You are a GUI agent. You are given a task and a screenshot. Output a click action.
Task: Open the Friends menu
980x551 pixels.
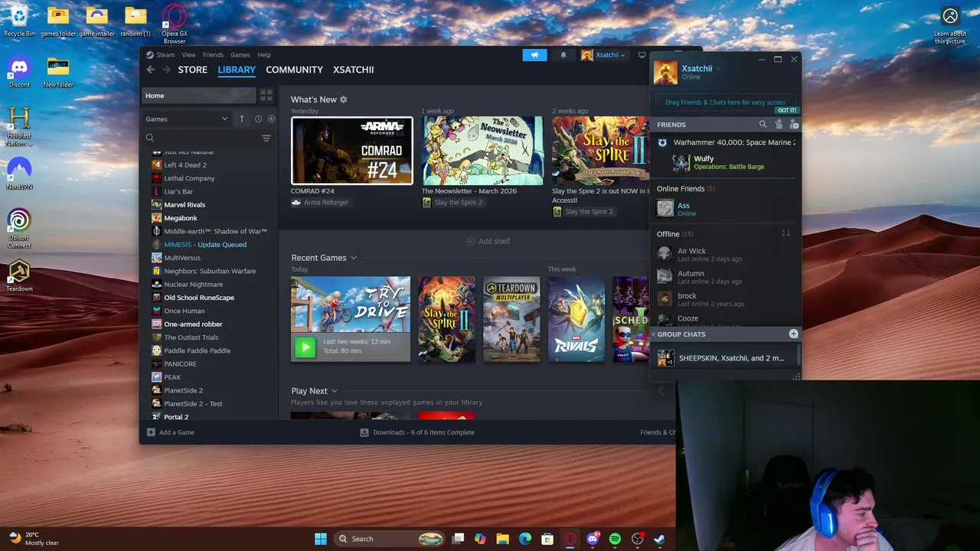213,55
